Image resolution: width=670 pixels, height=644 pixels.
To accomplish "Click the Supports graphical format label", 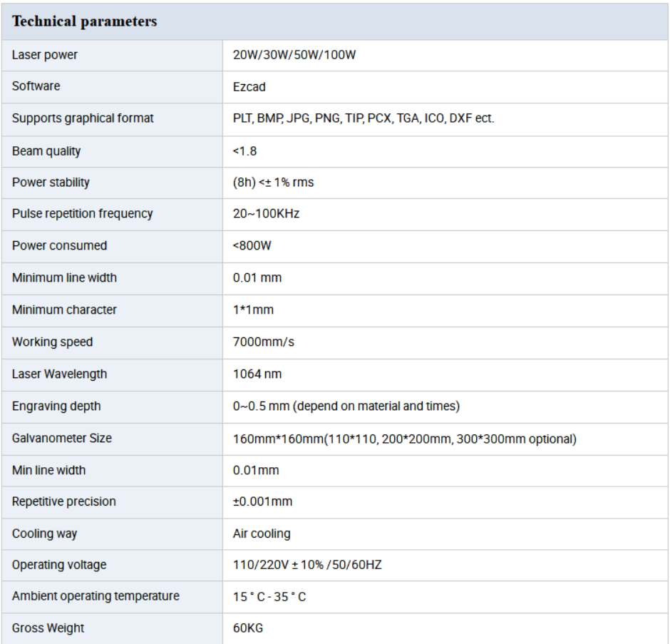I will pos(83,118).
